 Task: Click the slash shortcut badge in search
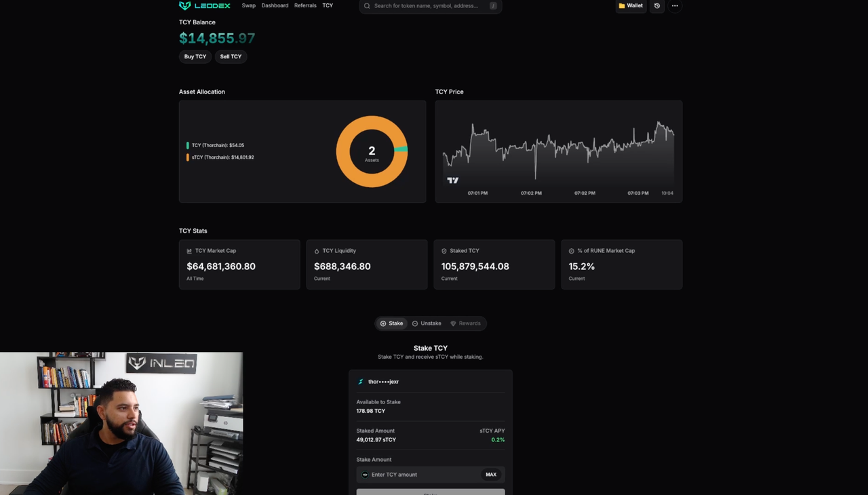coord(493,6)
